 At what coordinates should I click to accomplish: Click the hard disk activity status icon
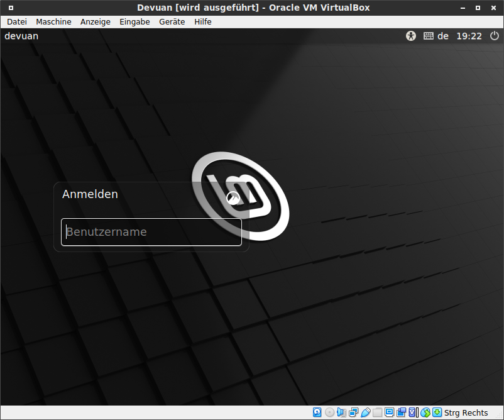coord(317,412)
